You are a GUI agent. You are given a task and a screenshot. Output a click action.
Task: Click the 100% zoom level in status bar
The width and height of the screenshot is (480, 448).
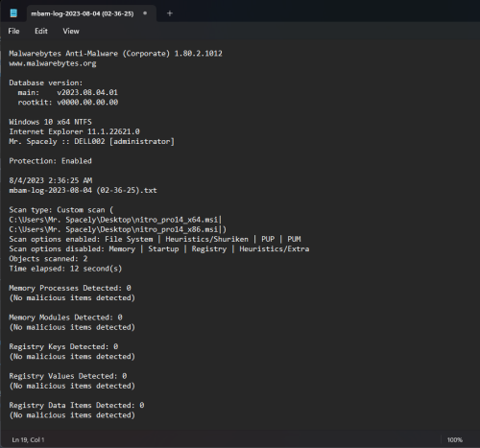pyautogui.click(x=455, y=439)
